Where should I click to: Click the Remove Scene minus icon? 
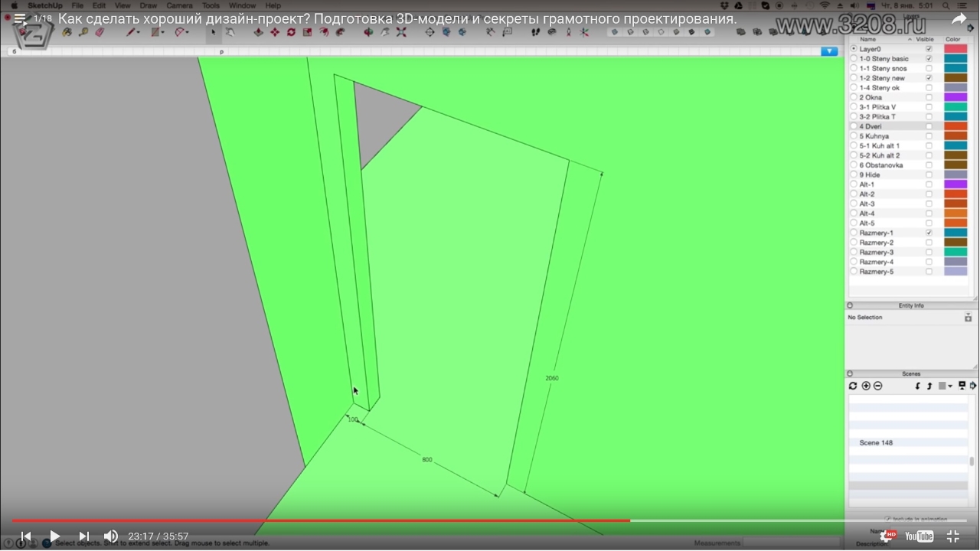pos(878,386)
